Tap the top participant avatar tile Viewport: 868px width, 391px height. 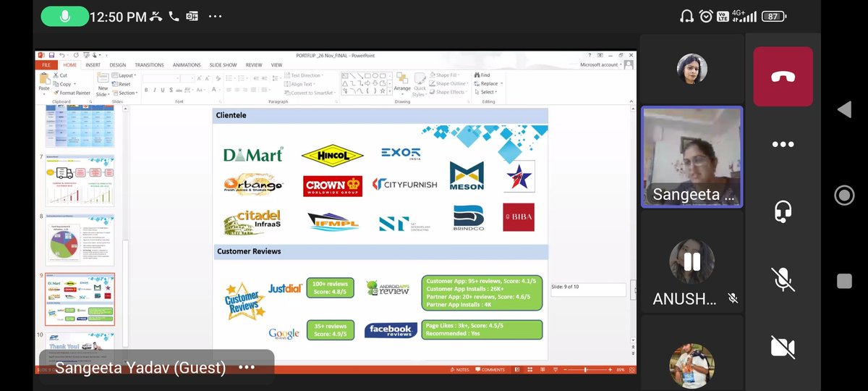pyautogui.click(x=692, y=70)
